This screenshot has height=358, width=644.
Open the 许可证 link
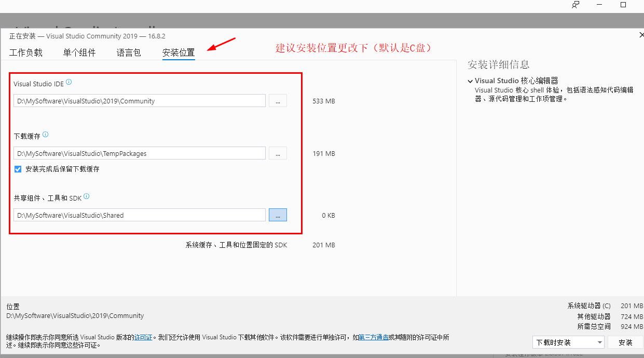click(x=143, y=337)
